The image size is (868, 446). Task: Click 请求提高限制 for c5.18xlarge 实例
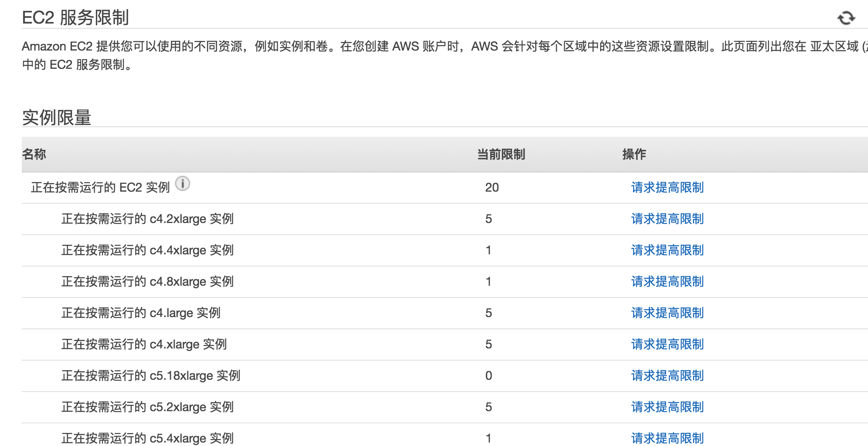tap(668, 375)
